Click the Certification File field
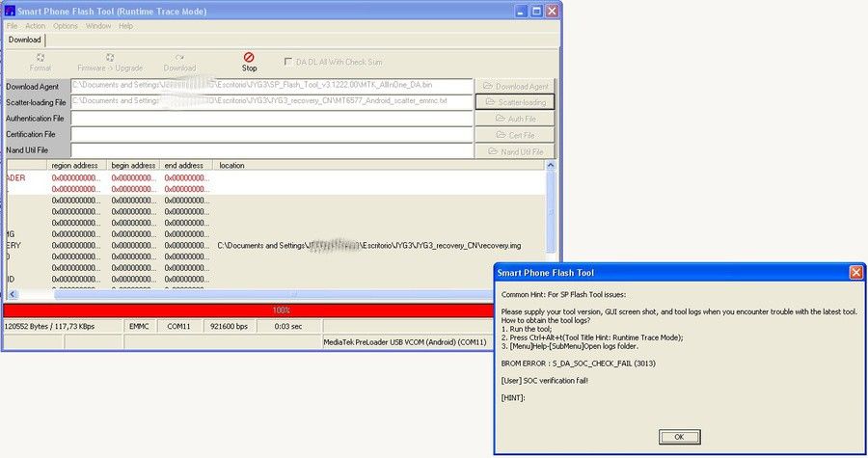Image resolution: width=868 pixels, height=458 pixels. pyautogui.click(x=272, y=134)
